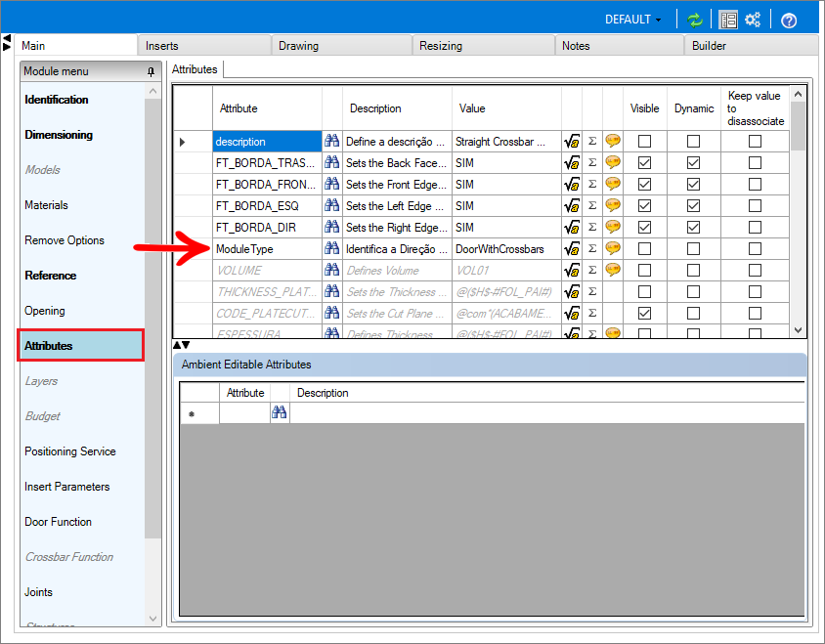
Task: Open formula editor icon for description row
Action: click(x=572, y=142)
